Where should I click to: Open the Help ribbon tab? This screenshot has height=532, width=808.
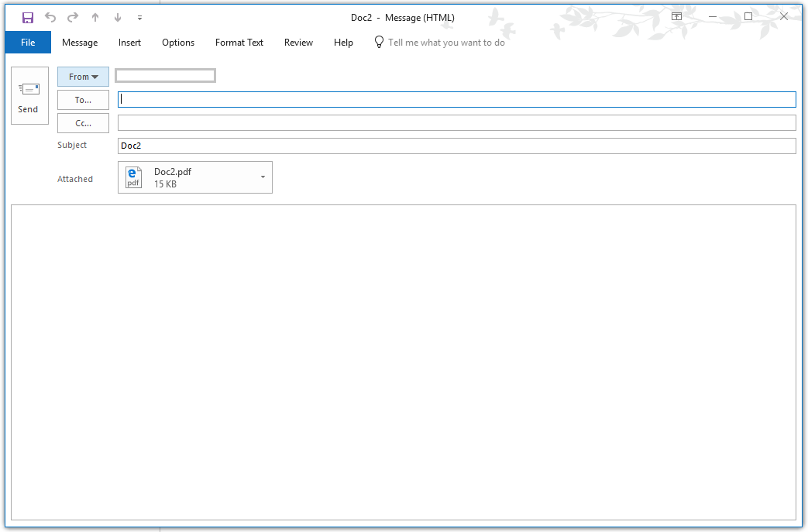click(343, 43)
